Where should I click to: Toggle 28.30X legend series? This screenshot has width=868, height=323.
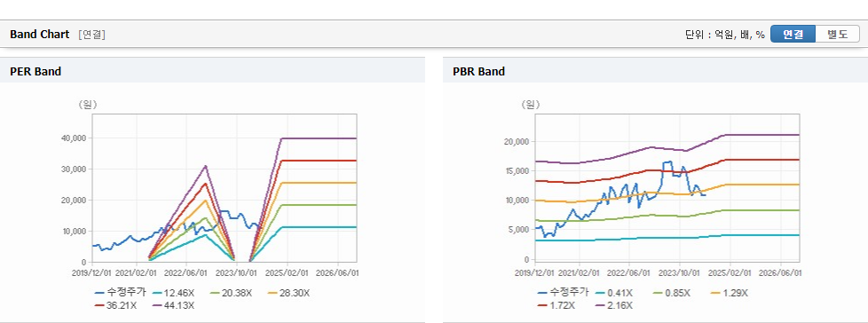(x=289, y=293)
